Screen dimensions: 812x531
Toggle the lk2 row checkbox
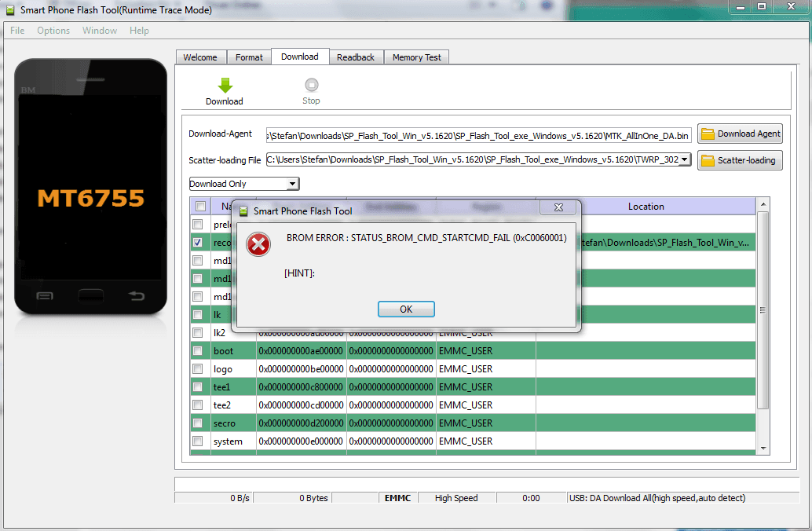197,332
